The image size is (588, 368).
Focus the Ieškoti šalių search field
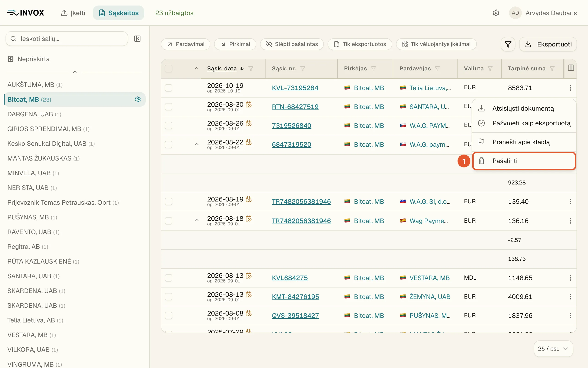67,39
